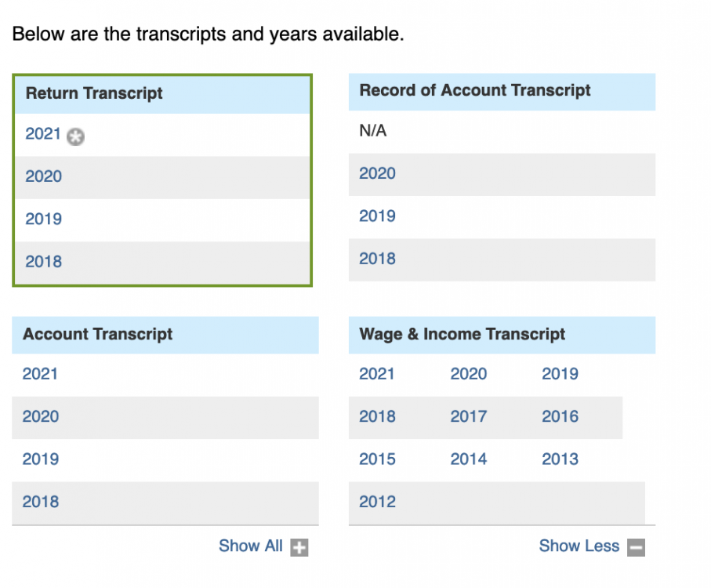View the 2018 Record of Account Transcript

coord(377,259)
